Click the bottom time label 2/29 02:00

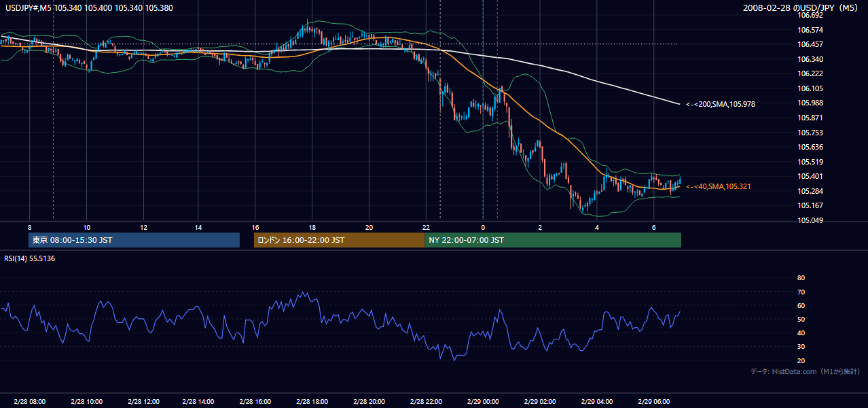point(540,402)
